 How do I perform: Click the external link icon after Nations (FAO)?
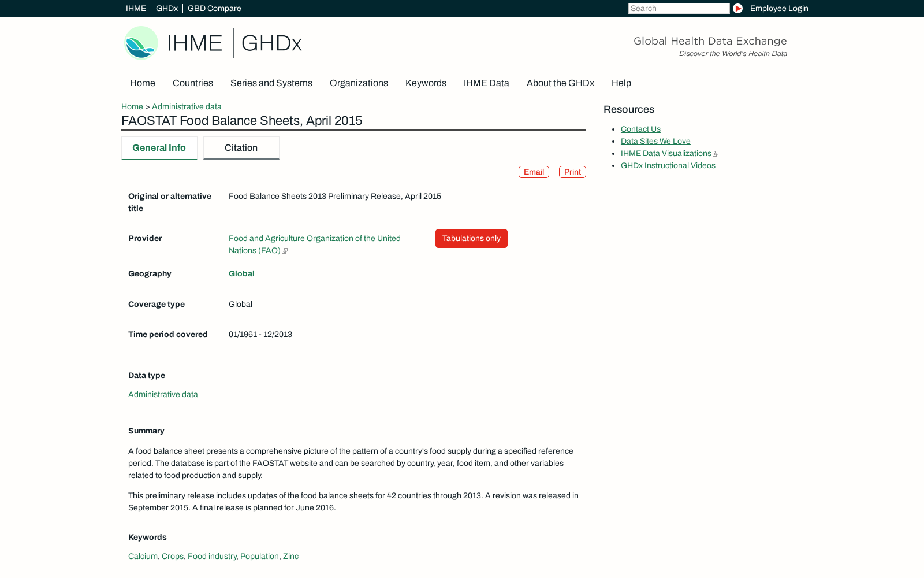285,251
